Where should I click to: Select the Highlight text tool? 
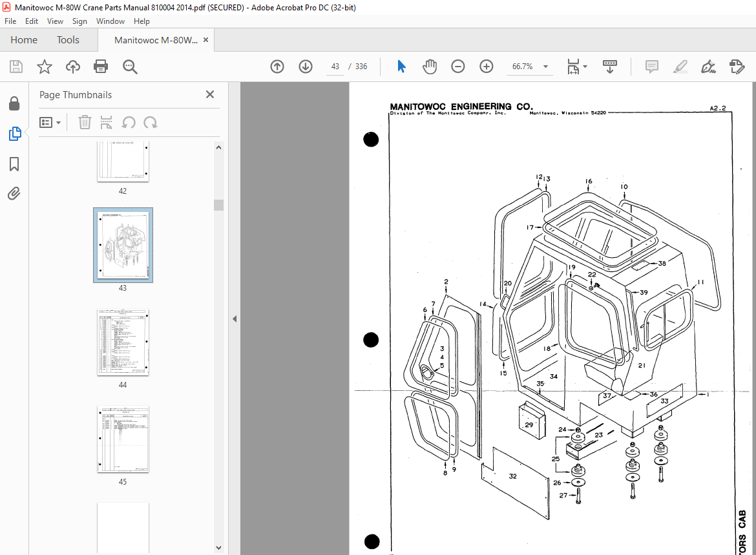coord(680,67)
